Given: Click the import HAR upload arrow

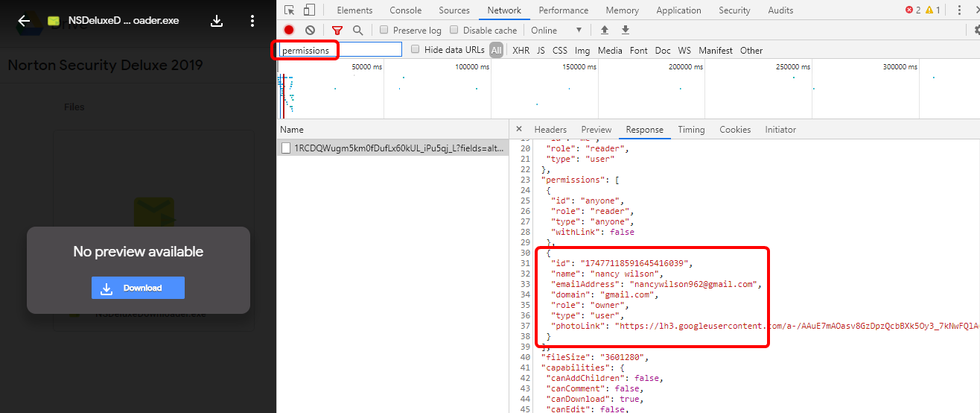Looking at the screenshot, I should point(605,30).
